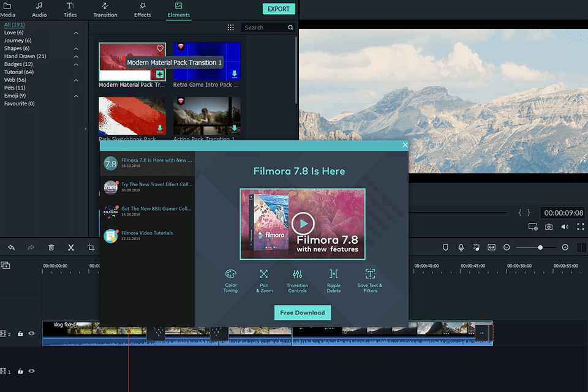The width and height of the screenshot is (588, 392).
Task: Open the Favourite (0) category
Action: click(19, 103)
